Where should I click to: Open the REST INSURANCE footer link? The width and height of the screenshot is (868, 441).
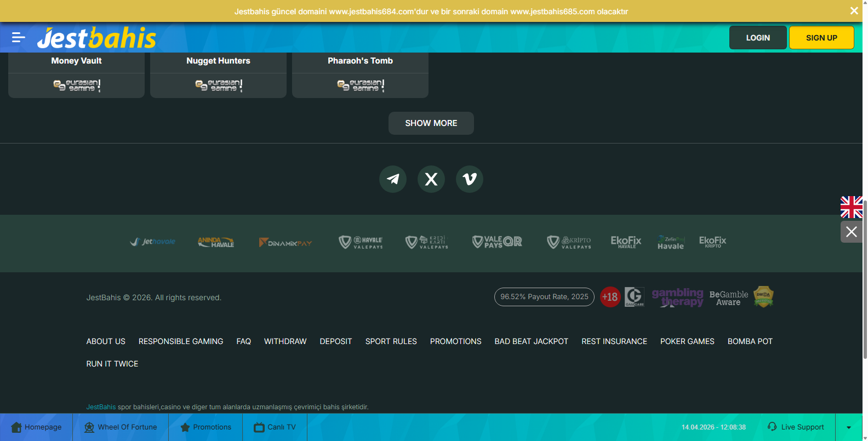614,341
